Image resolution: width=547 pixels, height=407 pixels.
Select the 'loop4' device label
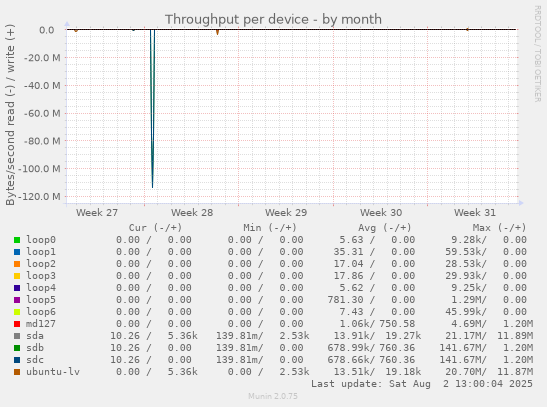coord(41,287)
